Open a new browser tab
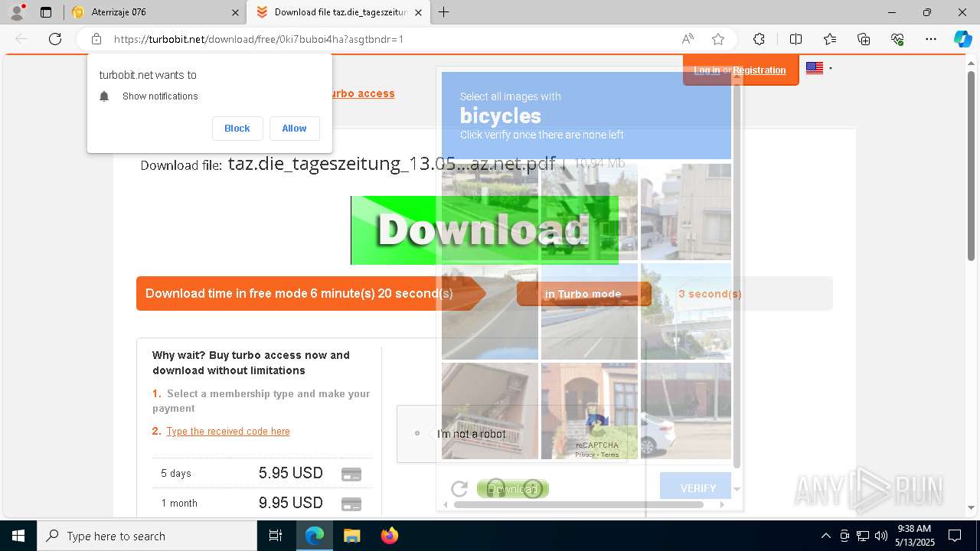Viewport: 980px width, 551px height. click(443, 12)
